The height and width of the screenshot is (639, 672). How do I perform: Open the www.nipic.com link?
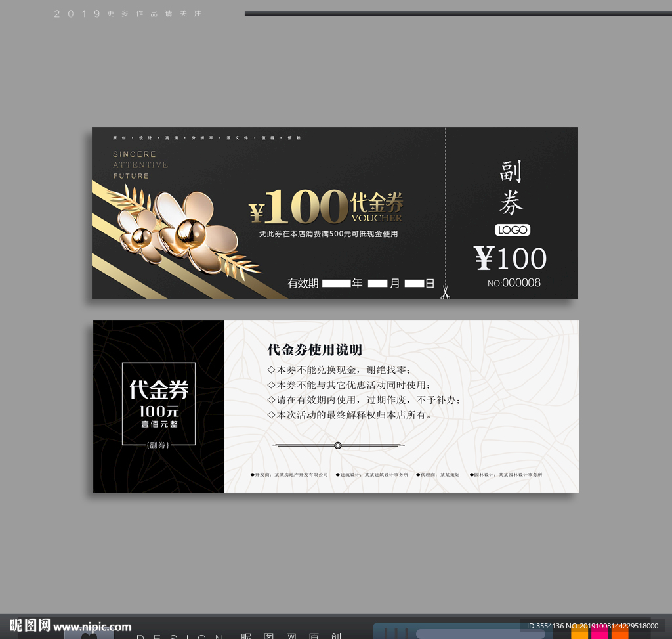[x=92, y=627]
